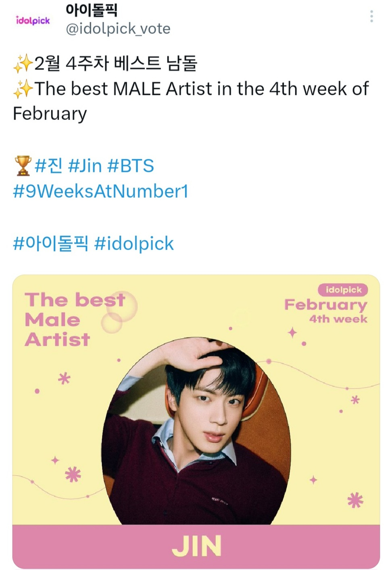The image size is (392, 570).
Task: Follow the #Jin hashtag link
Action: pyautogui.click(x=85, y=166)
